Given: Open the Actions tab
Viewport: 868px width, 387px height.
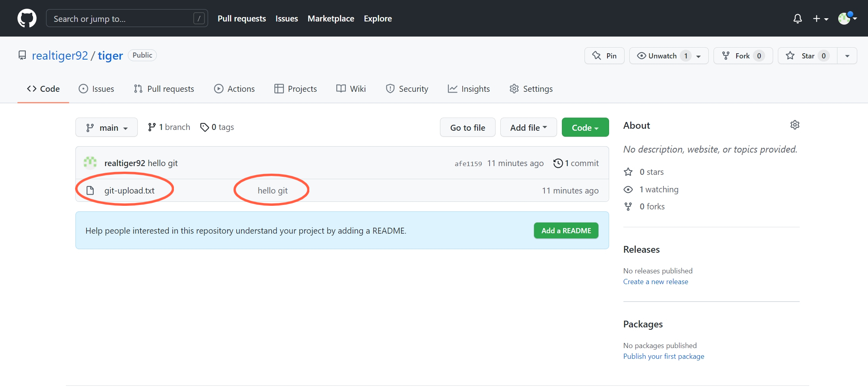Looking at the screenshot, I should point(234,89).
